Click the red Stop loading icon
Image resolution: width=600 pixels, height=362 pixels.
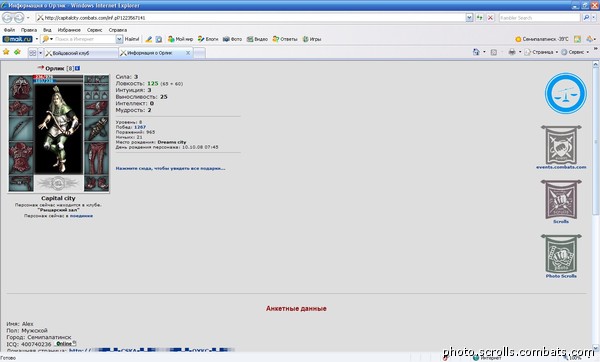(x=490, y=18)
